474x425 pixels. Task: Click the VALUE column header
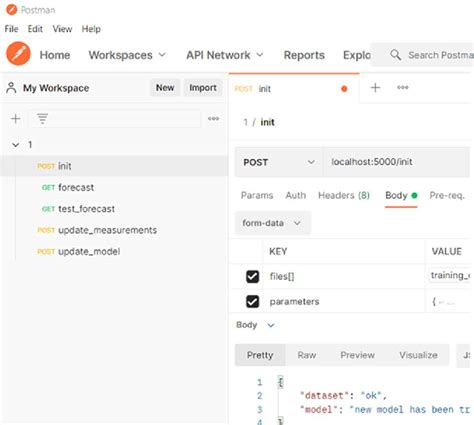pyautogui.click(x=447, y=251)
